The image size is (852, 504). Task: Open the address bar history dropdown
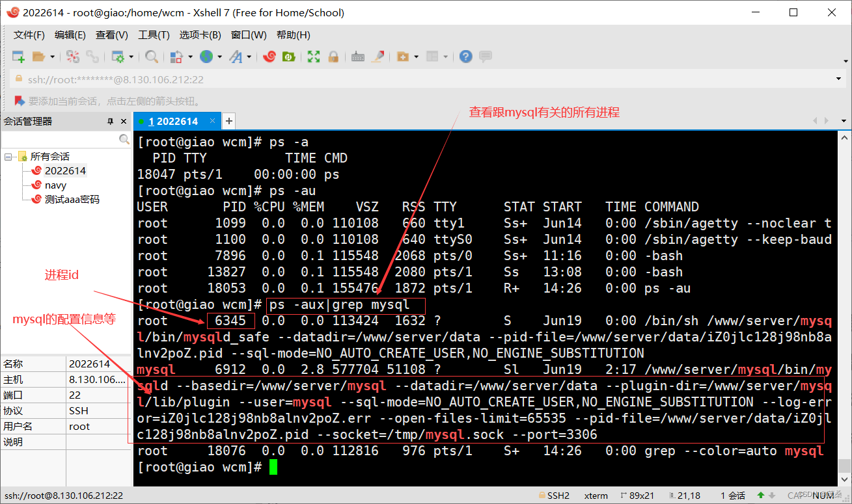pyautogui.click(x=838, y=79)
